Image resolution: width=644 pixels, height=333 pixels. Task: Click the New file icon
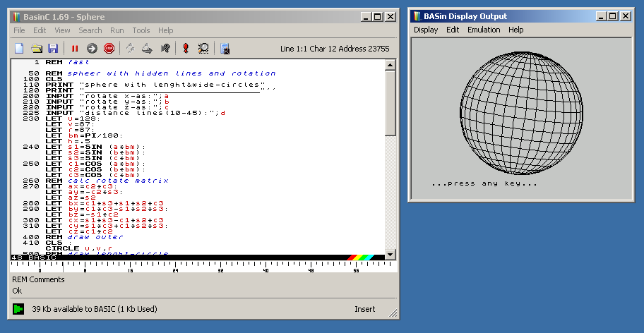pos(20,49)
